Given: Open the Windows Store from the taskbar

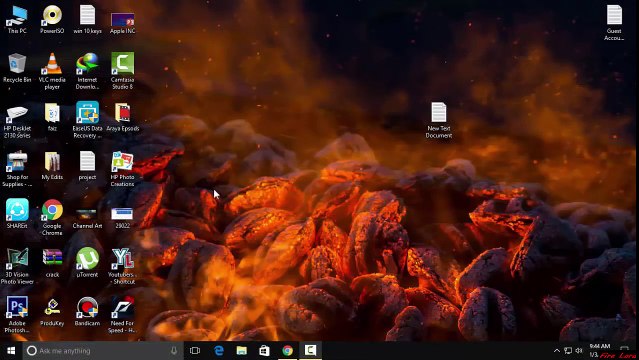Looking at the screenshot, I should coord(264,351).
